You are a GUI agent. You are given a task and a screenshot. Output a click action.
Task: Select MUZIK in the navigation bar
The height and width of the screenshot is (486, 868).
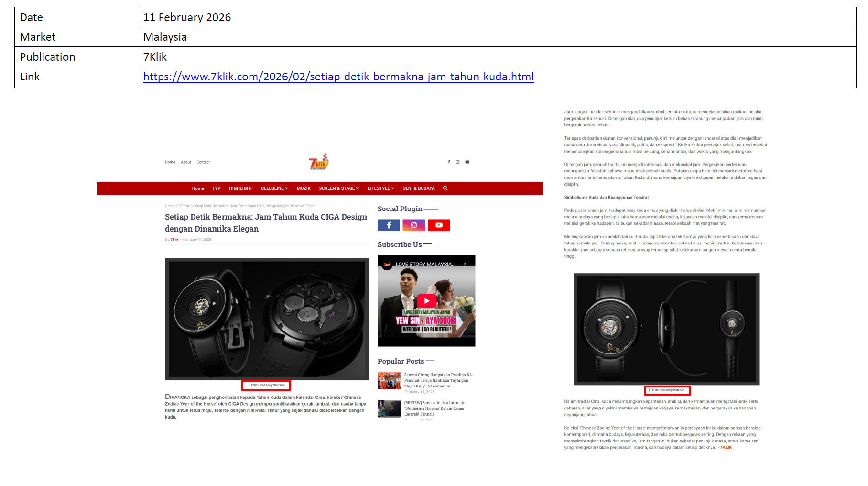click(304, 188)
